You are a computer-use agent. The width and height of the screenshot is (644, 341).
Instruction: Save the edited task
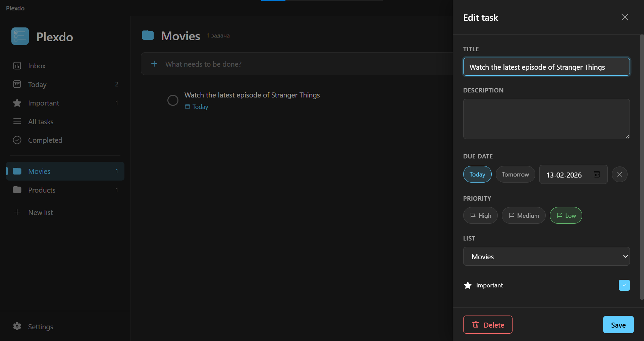pyautogui.click(x=618, y=324)
